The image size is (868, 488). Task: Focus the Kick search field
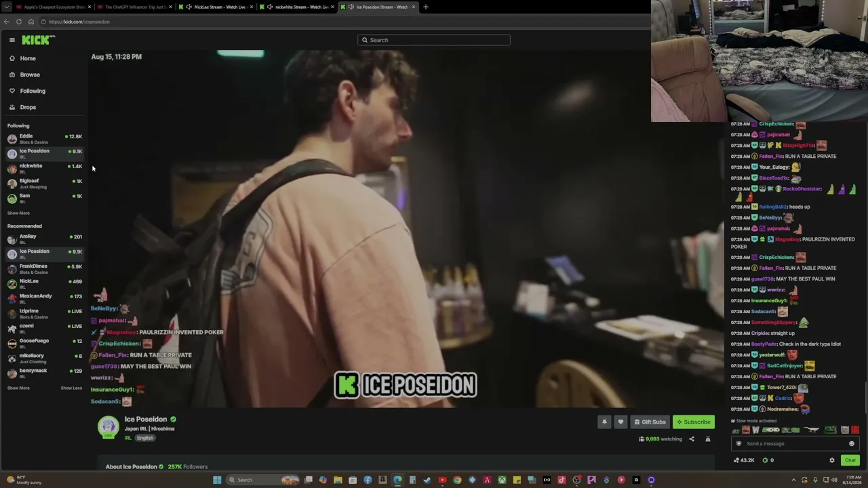click(434, 40)
